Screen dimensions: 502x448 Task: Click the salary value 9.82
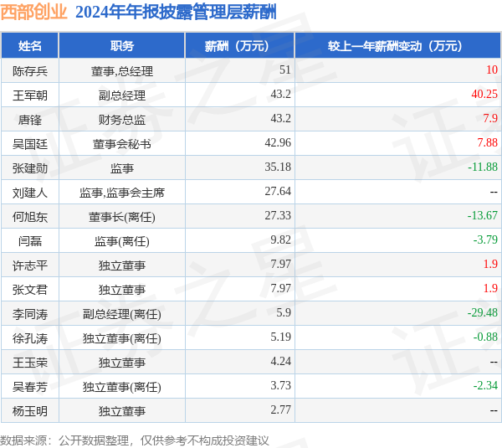click(x=281, y=239)
